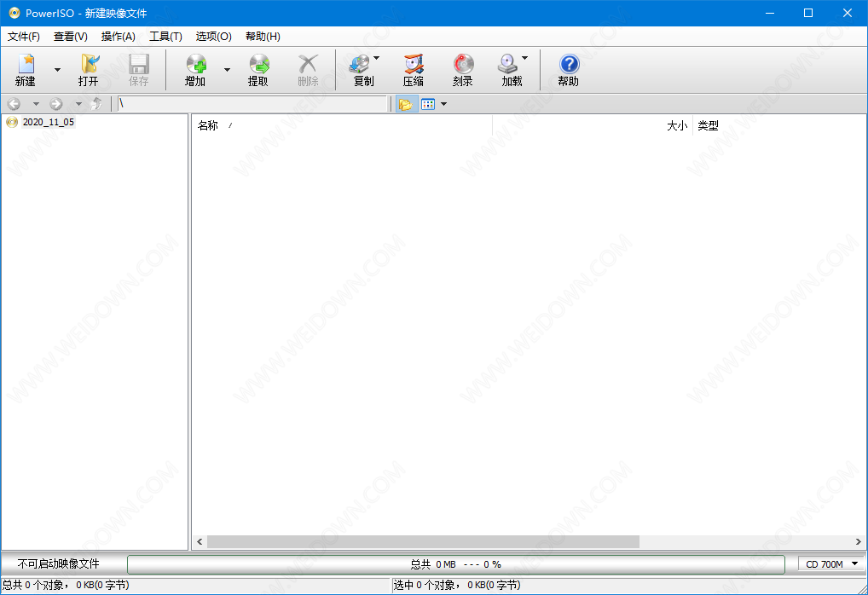The image size is (868, 595).
Task: Open the CD 700M media size dropdown
Action: (x=831, y=564)
